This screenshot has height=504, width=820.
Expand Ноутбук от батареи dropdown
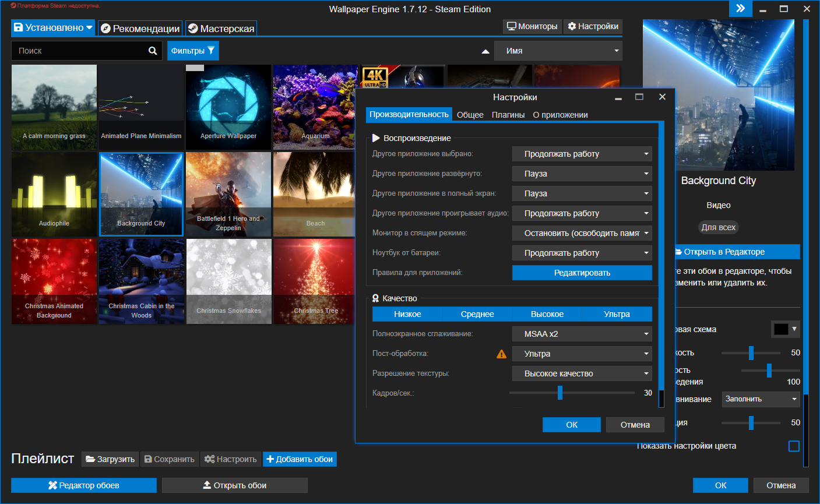pyautogui.click(x=582, y=253)
